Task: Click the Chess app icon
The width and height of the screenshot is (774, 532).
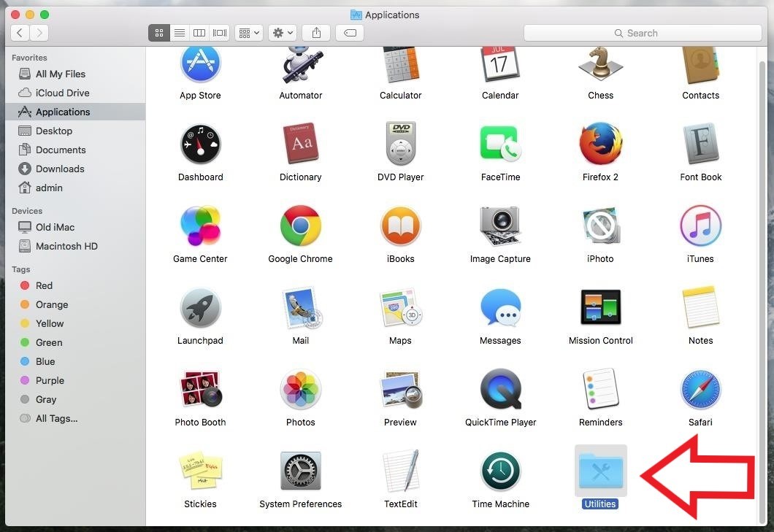Action: point(600,64)
